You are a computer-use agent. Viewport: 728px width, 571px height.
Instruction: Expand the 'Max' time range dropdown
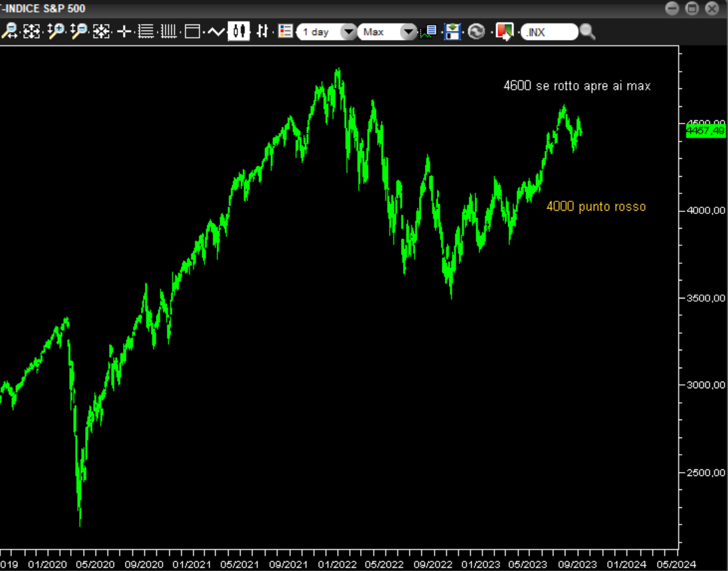409,32
